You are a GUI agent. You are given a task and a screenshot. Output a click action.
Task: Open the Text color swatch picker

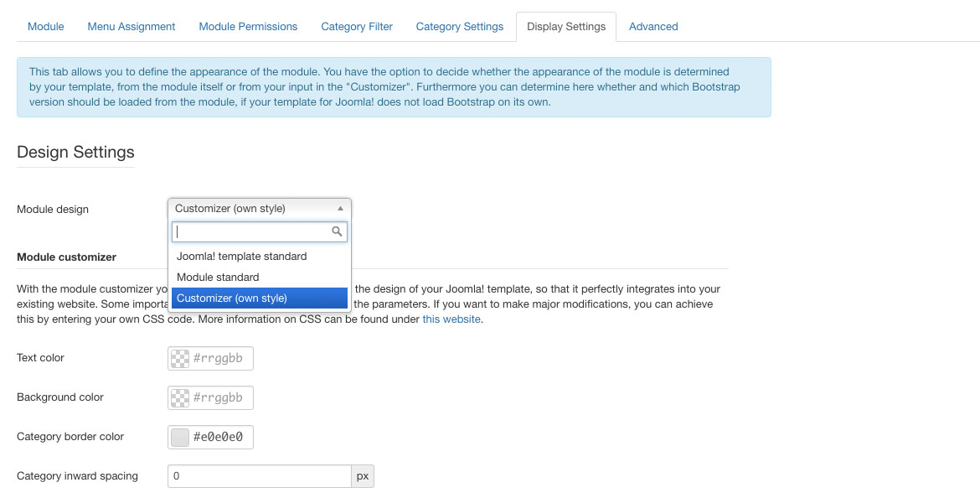click(x=180, y=359)
